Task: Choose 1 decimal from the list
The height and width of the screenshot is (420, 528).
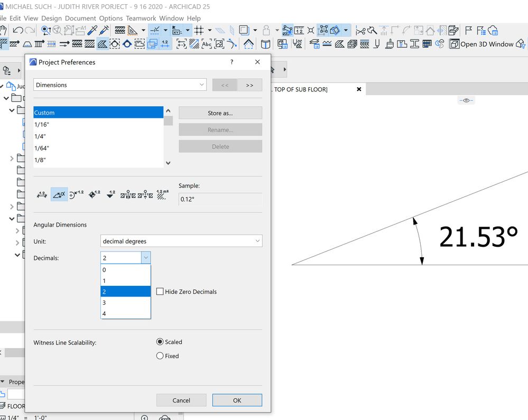Action: point(126,281)
